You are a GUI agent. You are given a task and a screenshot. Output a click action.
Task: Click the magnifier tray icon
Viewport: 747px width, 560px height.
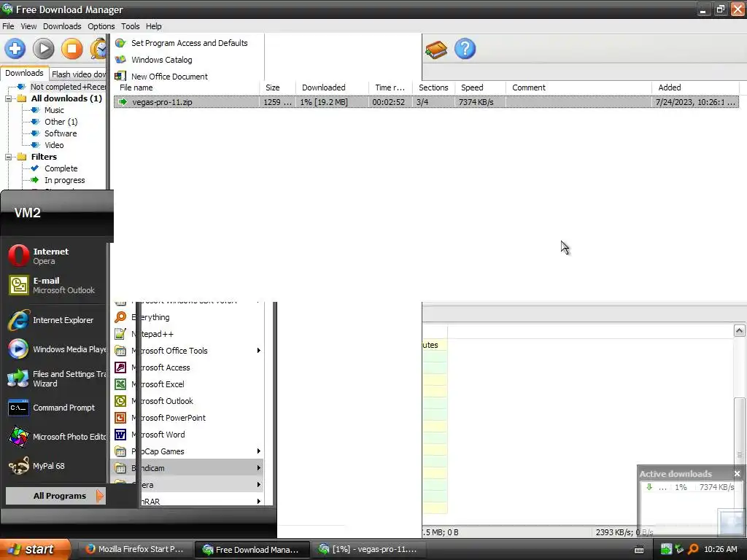pos(693,549)
